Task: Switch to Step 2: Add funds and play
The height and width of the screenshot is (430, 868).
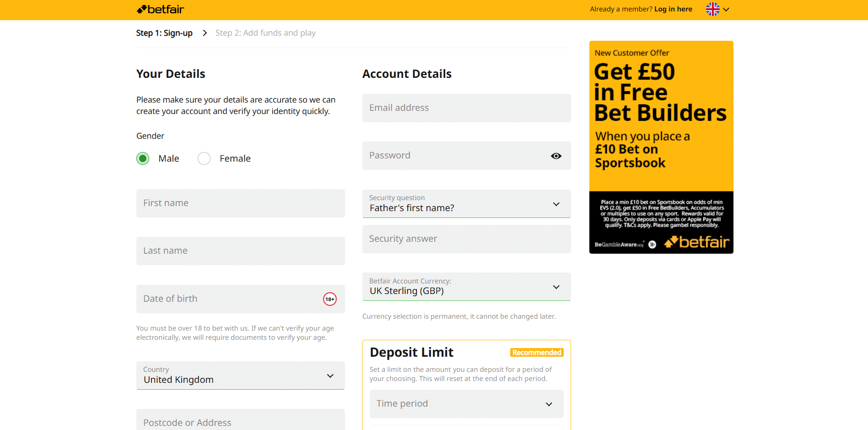Action: click(x=265, y=33)
